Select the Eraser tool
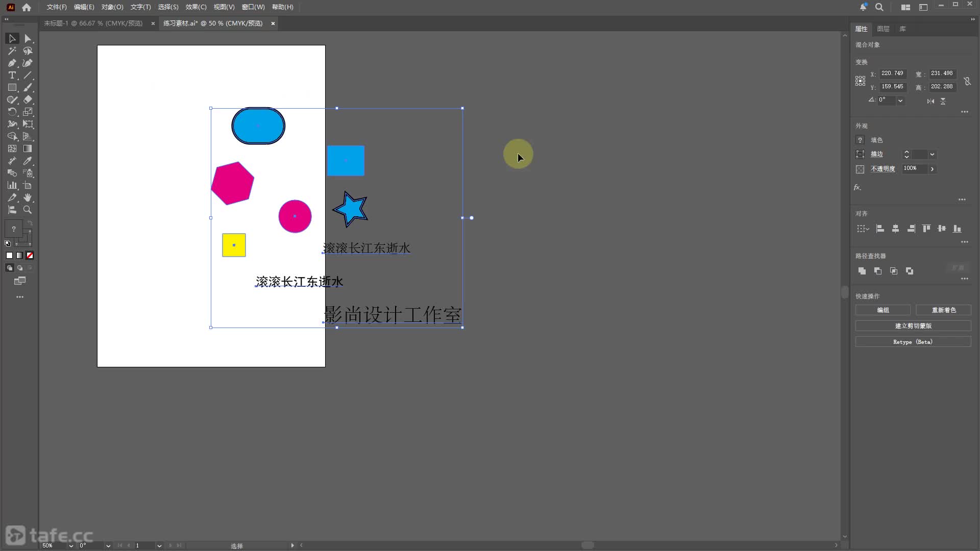This screenshot has width=980, height=551. click(x=28, y=100)
